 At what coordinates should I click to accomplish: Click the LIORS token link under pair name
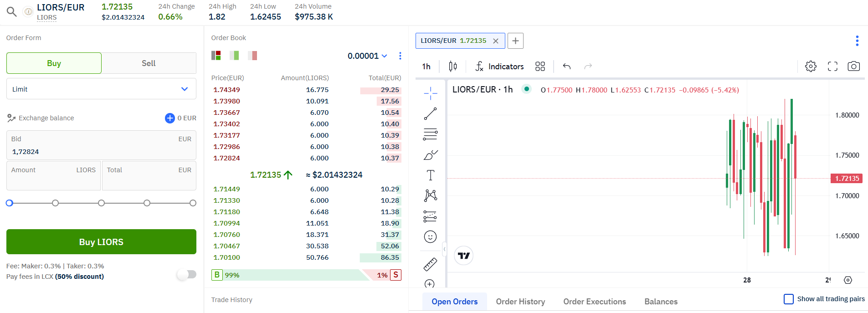[47, 17]
